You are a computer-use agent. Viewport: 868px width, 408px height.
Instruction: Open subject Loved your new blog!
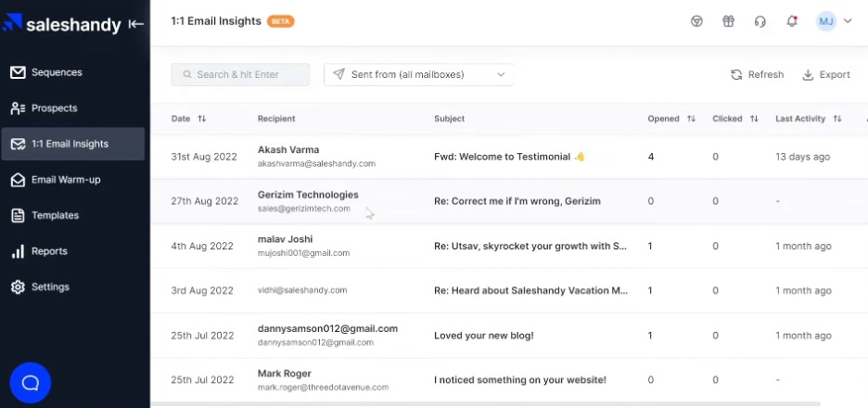[484, 336]
